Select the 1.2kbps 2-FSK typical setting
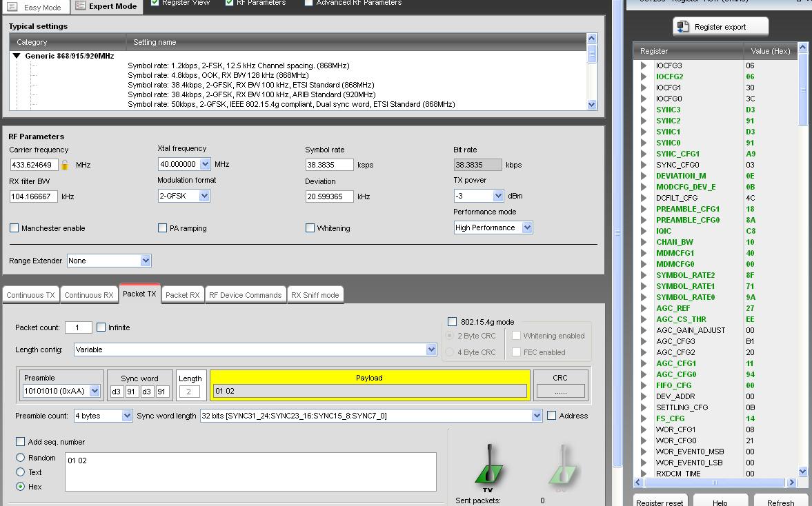The width and height of the screenshot is (812, 506). tap(239, 65)
